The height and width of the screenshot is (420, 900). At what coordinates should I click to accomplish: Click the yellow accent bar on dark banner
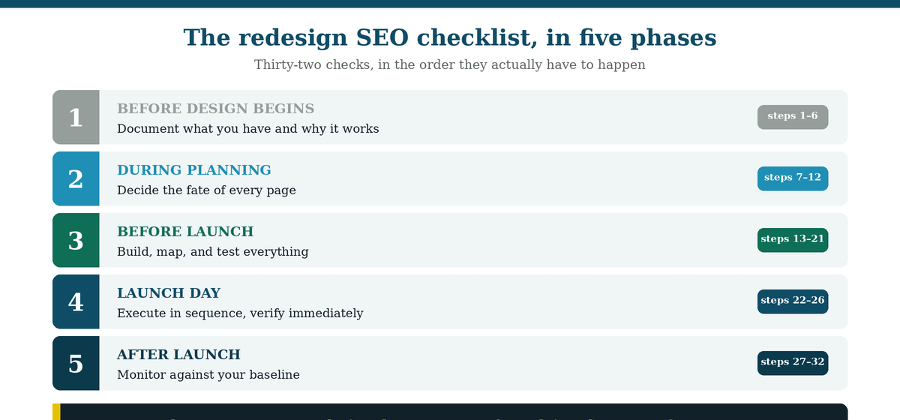[x=56, y=412]
